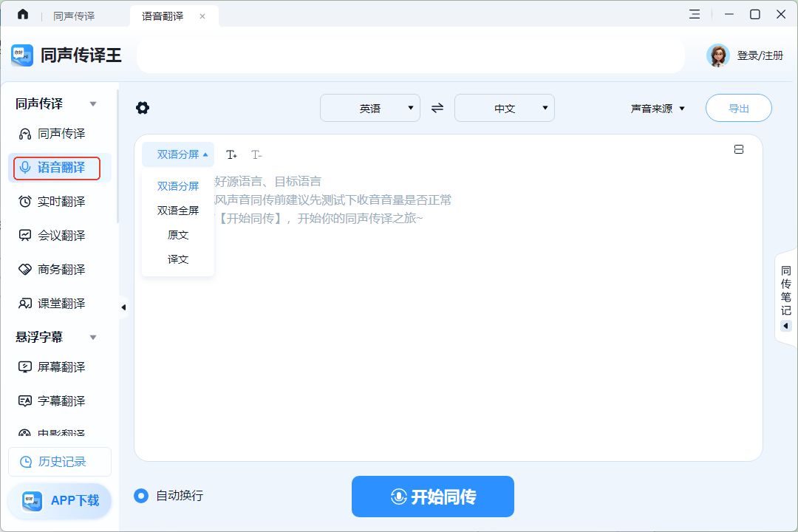The image size is (798, 532).
Task: Collapse the 同声传译 sidebar section
Action: pos(93,104)
